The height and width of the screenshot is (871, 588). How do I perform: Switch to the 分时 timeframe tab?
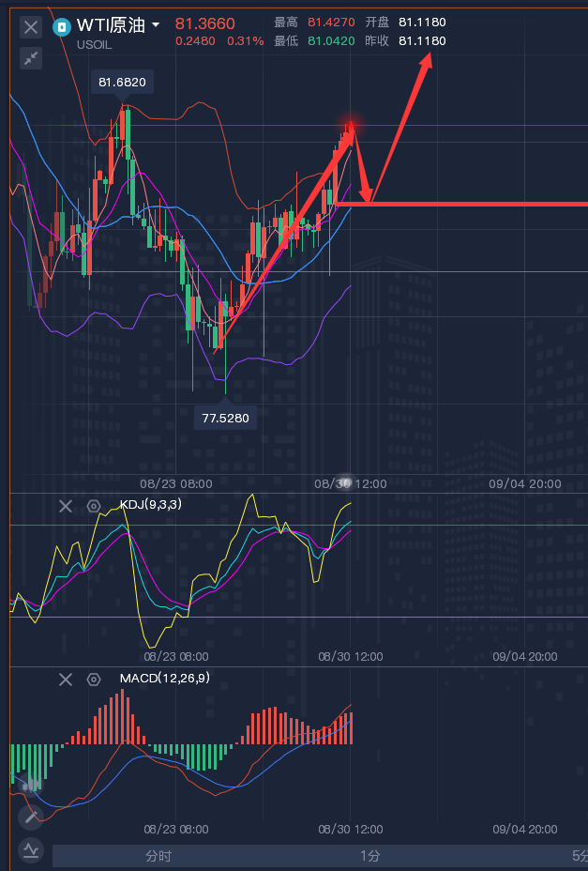point(158,856)
